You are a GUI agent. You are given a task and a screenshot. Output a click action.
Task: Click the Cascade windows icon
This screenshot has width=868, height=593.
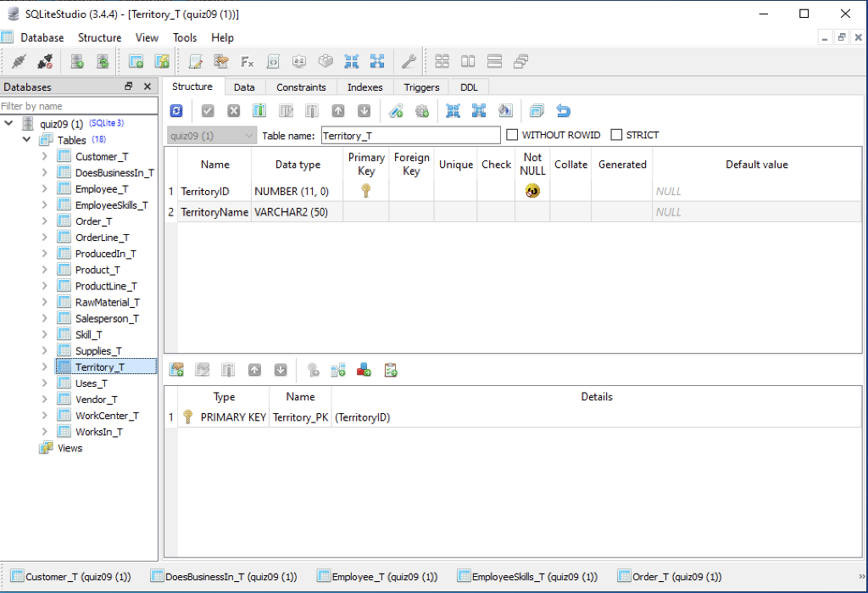pos(520,62)
